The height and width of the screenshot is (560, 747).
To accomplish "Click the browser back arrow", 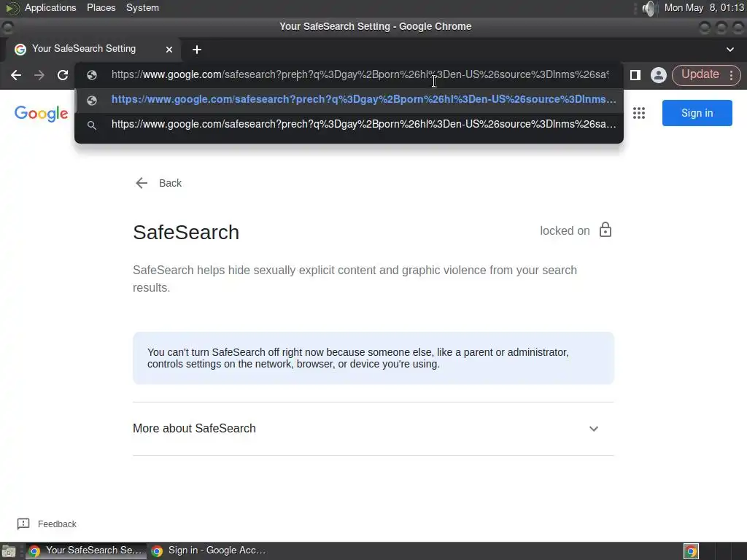I will pos(16,75).
